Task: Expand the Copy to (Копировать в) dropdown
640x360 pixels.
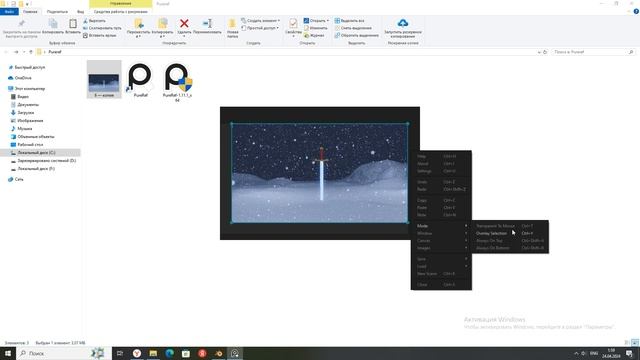Action: [x=162, y=37]
